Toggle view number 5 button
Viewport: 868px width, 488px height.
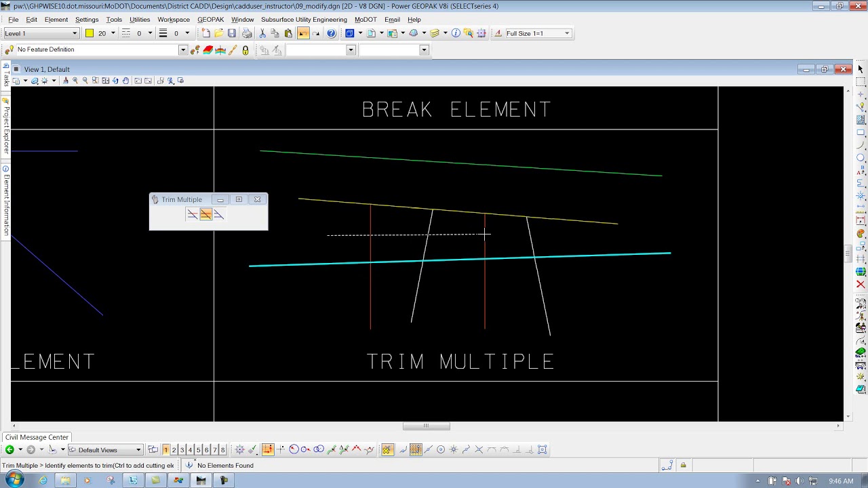(198, 450)
